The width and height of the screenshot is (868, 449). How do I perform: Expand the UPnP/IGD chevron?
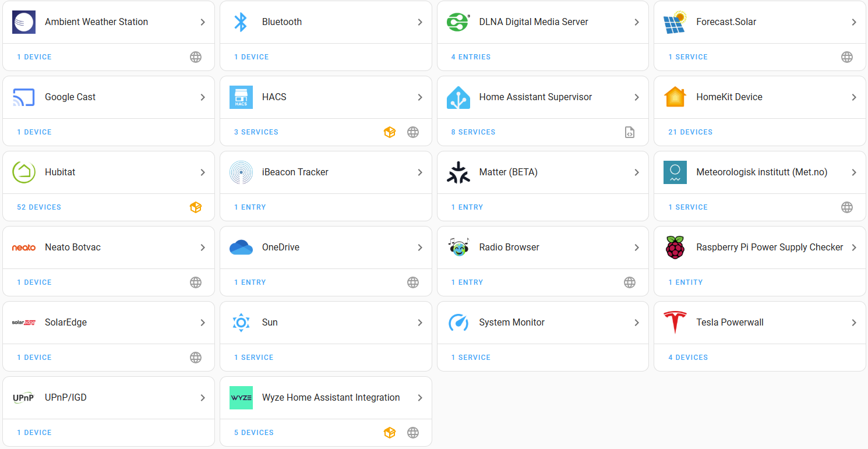pos(203,398)
